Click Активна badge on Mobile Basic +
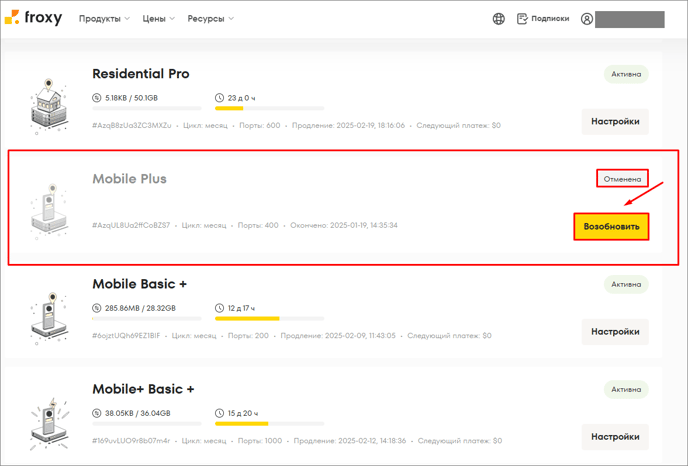 (x=626, y=284)
